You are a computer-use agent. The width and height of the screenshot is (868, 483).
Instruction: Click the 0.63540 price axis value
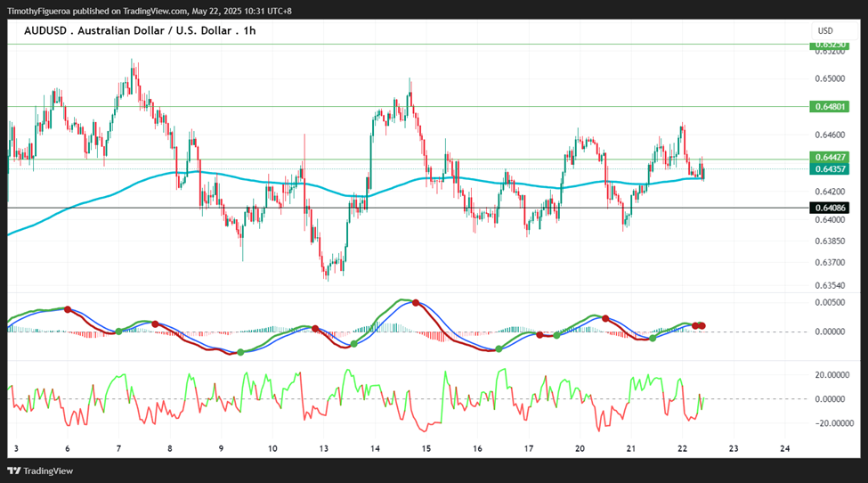[x=830, y=286]
